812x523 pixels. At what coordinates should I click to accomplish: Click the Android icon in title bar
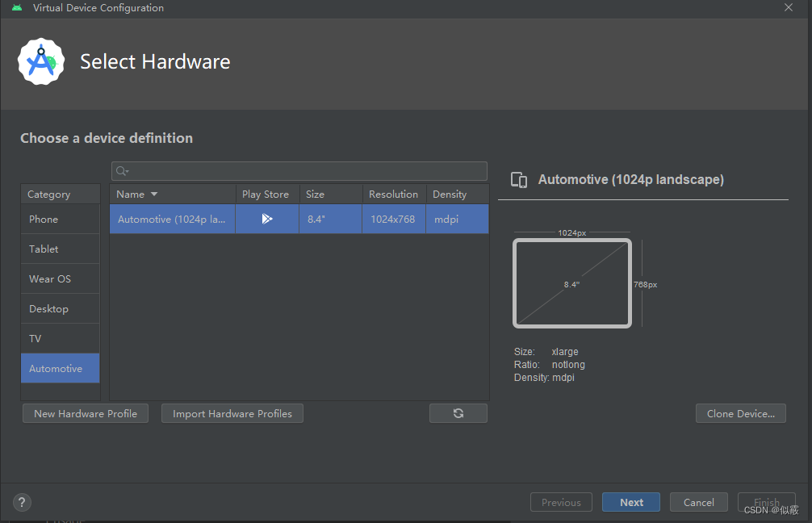point(17,8)
